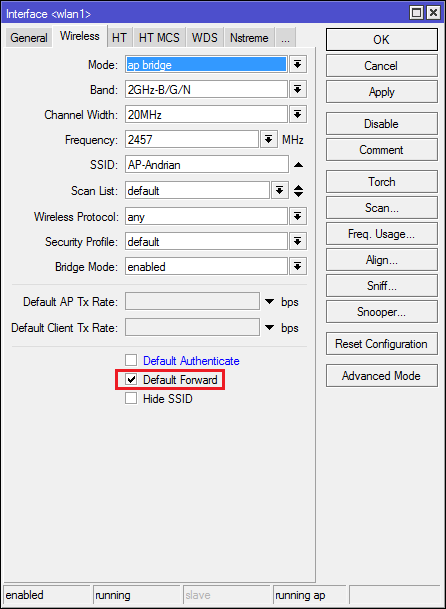Apply the wireless settings
This screenshot has height=609, width=446.
[382, 92]
